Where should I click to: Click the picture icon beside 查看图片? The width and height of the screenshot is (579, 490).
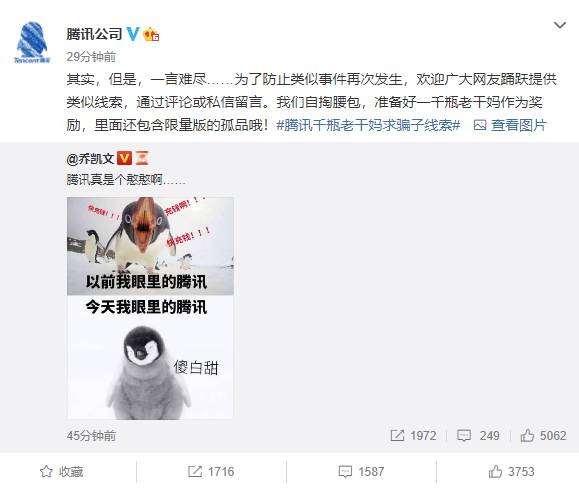tap(480, 125)
